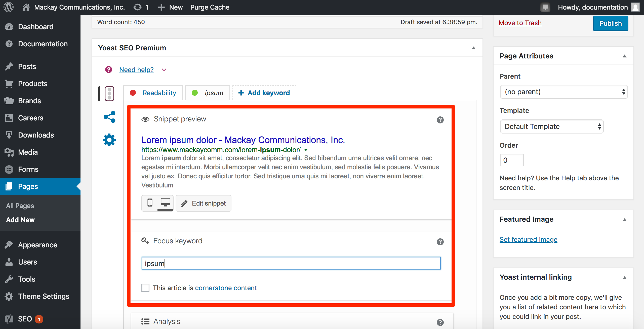Open Snippet preview help question mark
Viewport: 644px width, 329px height.
coord(440,120)
